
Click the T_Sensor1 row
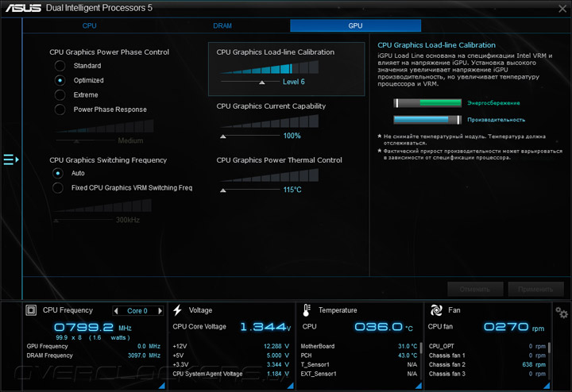359,365
